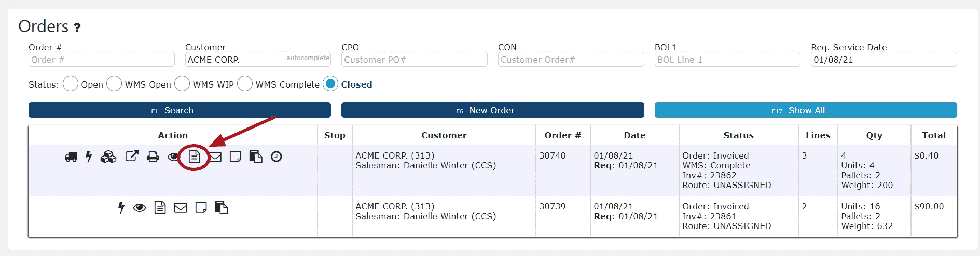Click the lightning bolt icon for order 30739

pyautogui.click(x=121, y=207)
